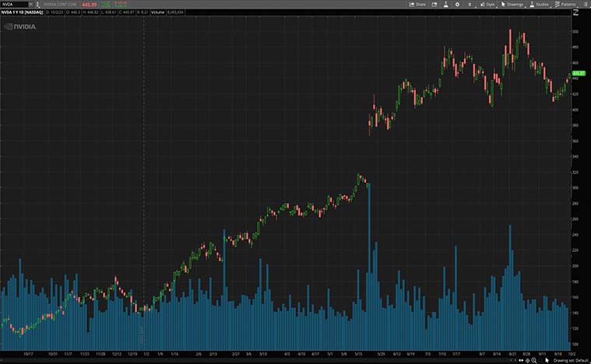Click the 5/15 date on the time axis
The image size is (591, 364).
coord(358,354)
